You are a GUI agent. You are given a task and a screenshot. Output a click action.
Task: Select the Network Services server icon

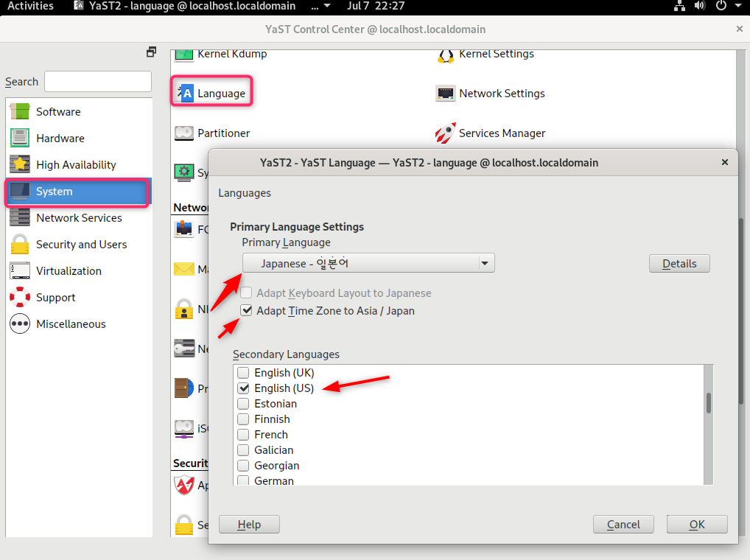(x=20, y=217)
